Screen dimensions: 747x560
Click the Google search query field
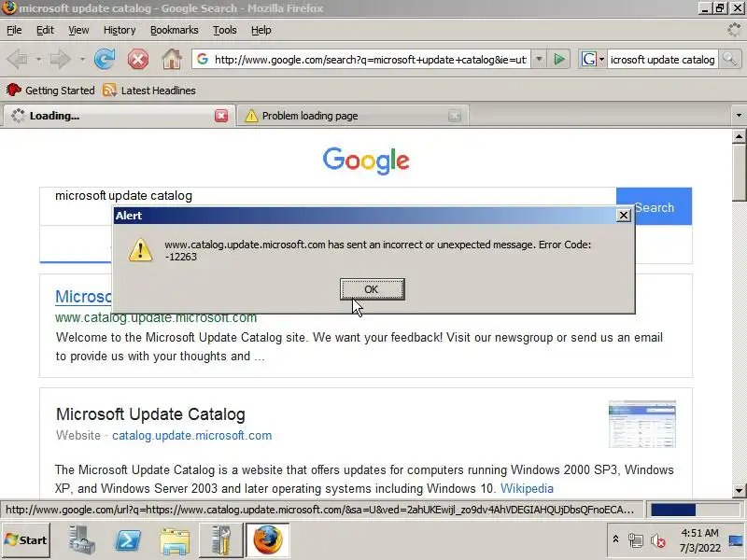[x=328, y=196]
